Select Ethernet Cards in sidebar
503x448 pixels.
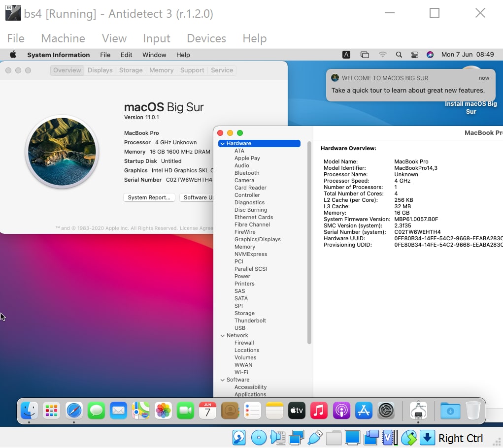click(254, 217)
